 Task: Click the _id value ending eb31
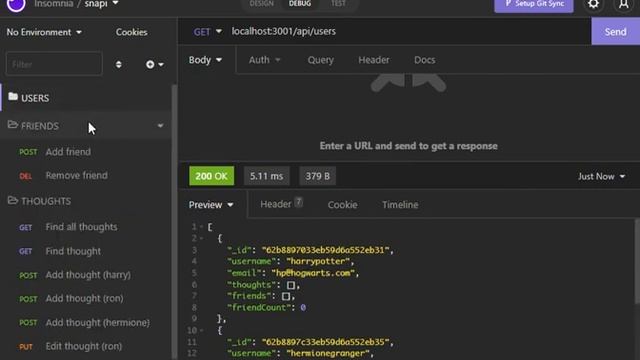click(325, 250)
